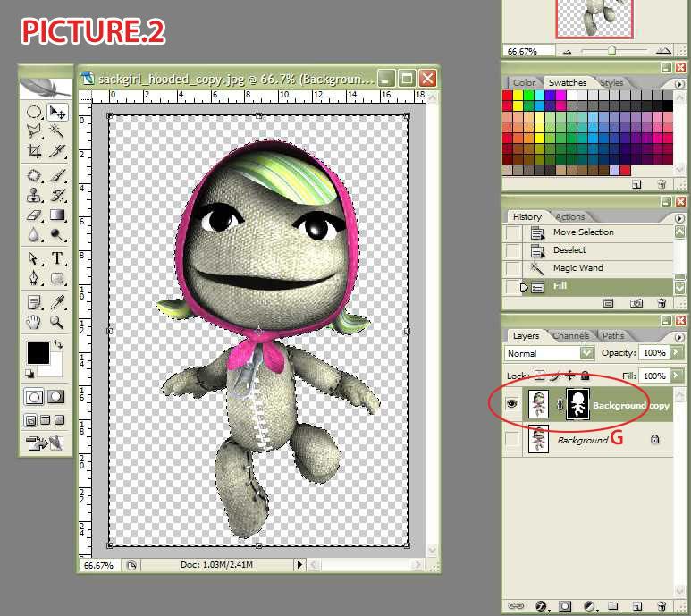The width and height of the screenshot is (691, 616).
Task: Create a new layer in Layers panel
Action: (636, 607)
